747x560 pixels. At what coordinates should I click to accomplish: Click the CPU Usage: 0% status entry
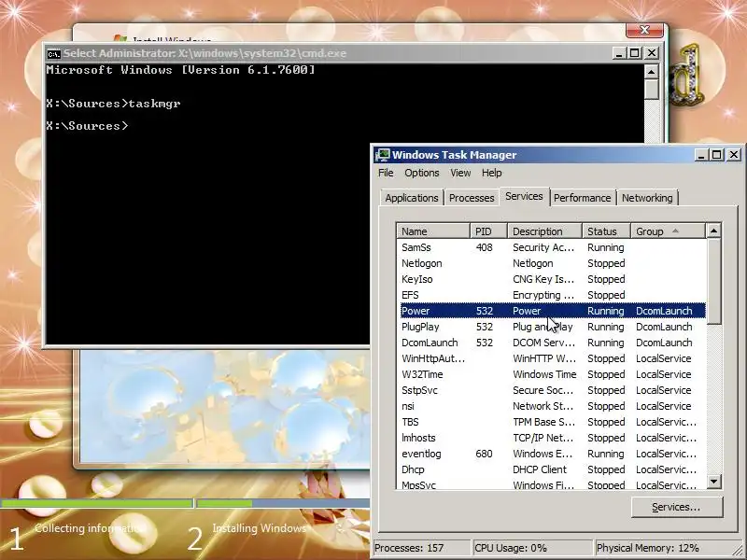coord(532,548)
